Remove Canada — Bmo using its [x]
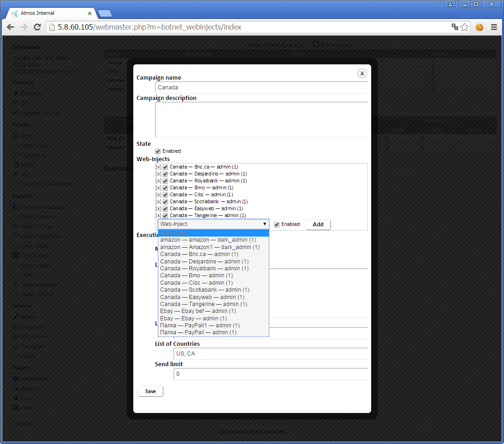 [x=158, y=188]
